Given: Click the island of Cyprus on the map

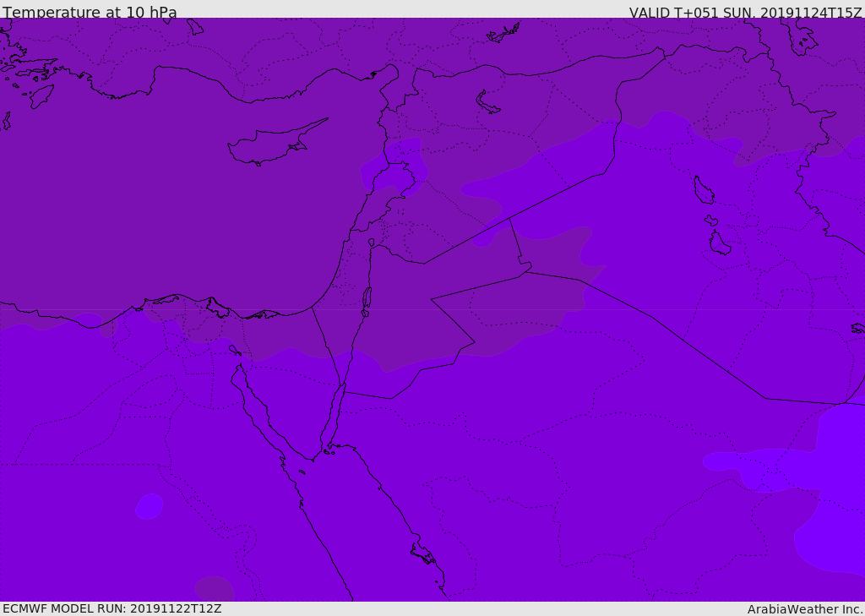Looking at the screenshot, I should pyautogui.click(x=276, y=144).
